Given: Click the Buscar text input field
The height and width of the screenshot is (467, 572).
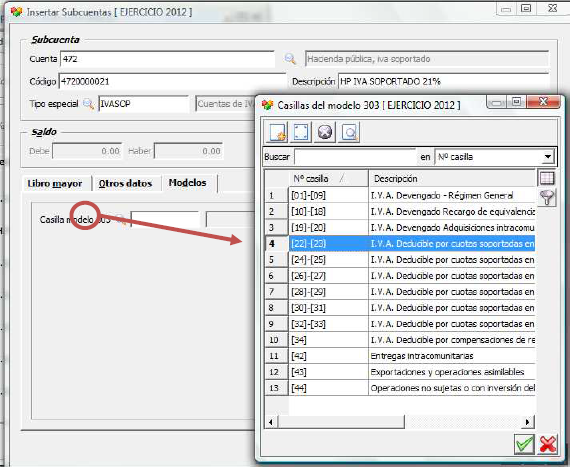Looking at the screenshot, I should pos(355,157).
